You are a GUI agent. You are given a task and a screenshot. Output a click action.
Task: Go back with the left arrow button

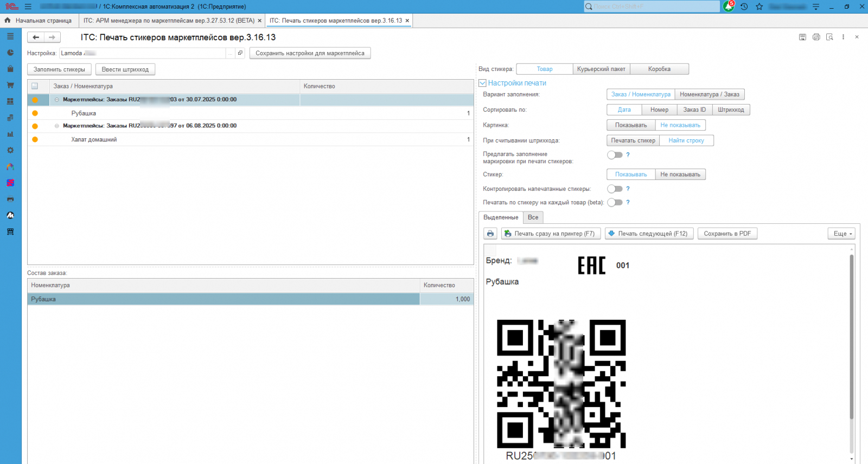[x=36, y=37]
